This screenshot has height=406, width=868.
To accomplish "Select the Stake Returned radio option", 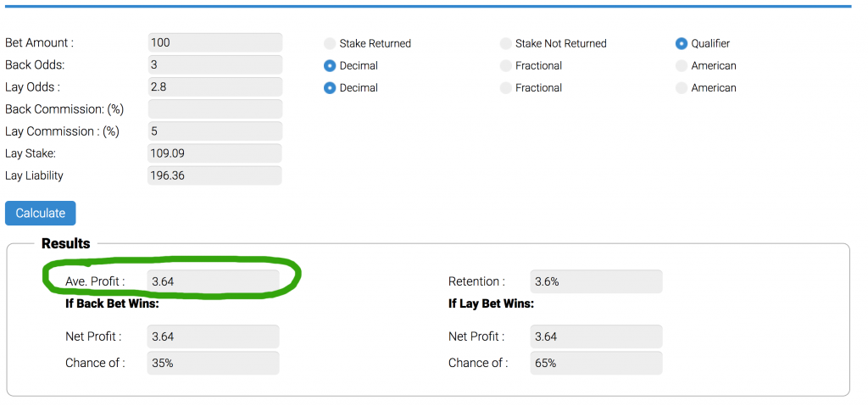I will pyautogui.click(x=330, y=44).
